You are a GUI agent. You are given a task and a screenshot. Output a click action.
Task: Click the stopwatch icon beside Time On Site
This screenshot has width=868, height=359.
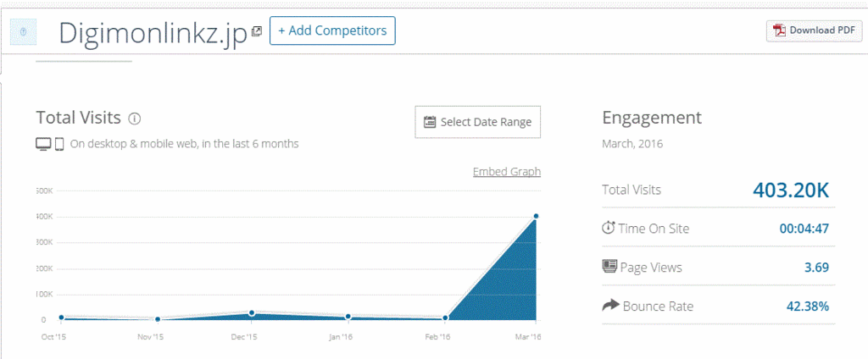click(608, 228)
